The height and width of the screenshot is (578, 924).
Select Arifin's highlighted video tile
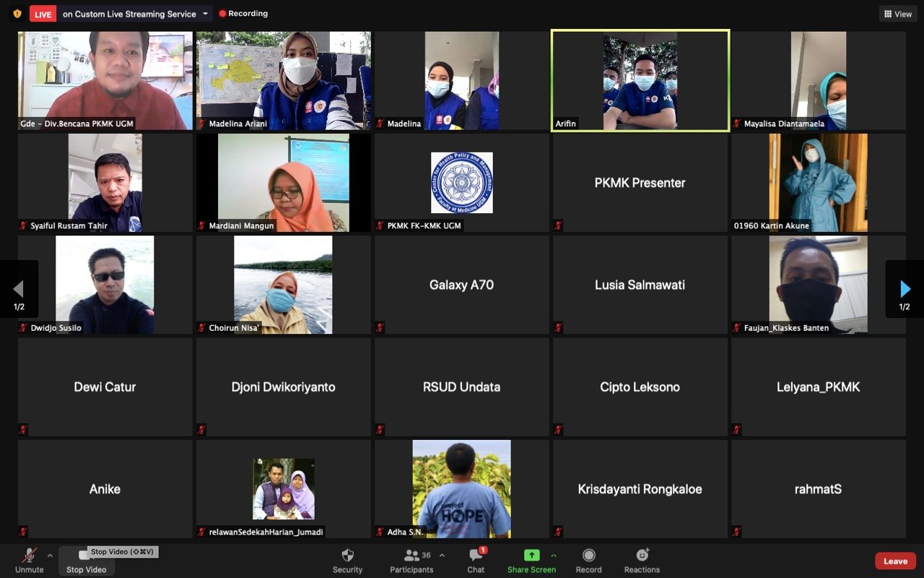[x=640, y=81]
